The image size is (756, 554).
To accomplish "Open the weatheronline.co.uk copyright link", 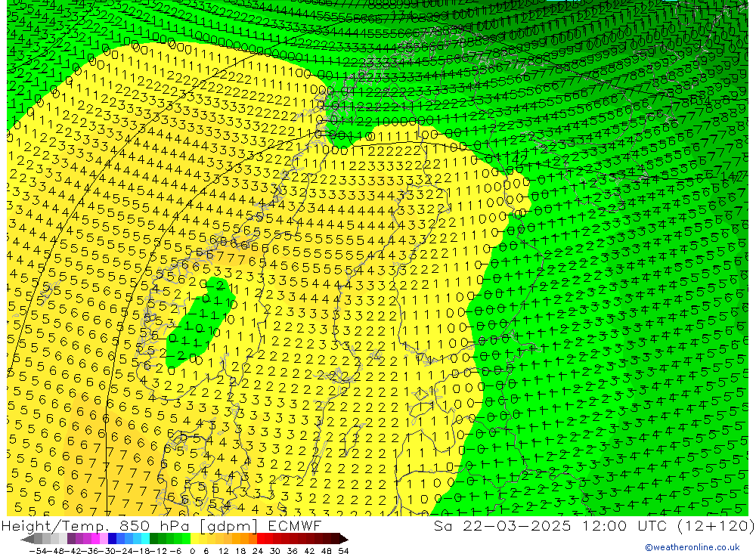I will pos(692,547).
